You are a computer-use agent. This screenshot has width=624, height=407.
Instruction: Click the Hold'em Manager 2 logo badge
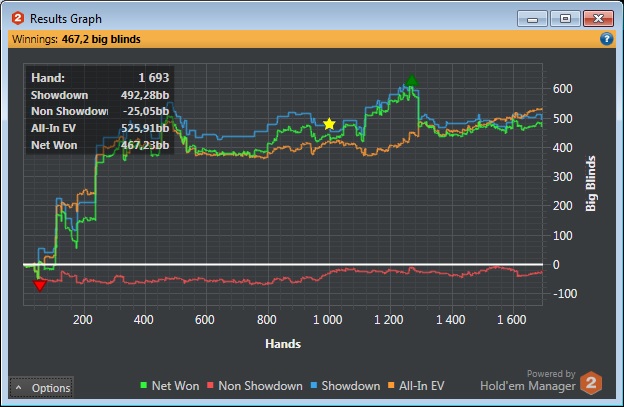click(591, 383)
